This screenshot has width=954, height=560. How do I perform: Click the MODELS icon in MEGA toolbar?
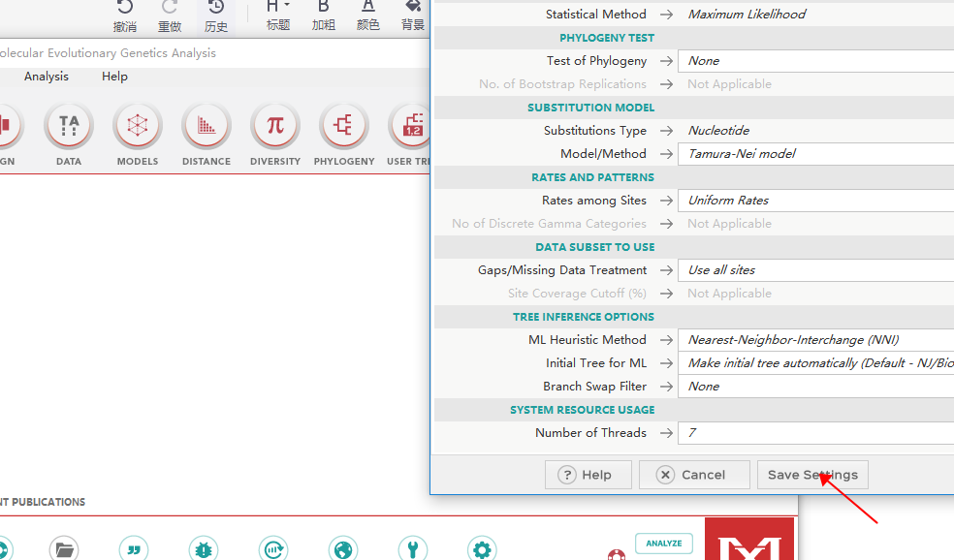[x=138, y=135]
